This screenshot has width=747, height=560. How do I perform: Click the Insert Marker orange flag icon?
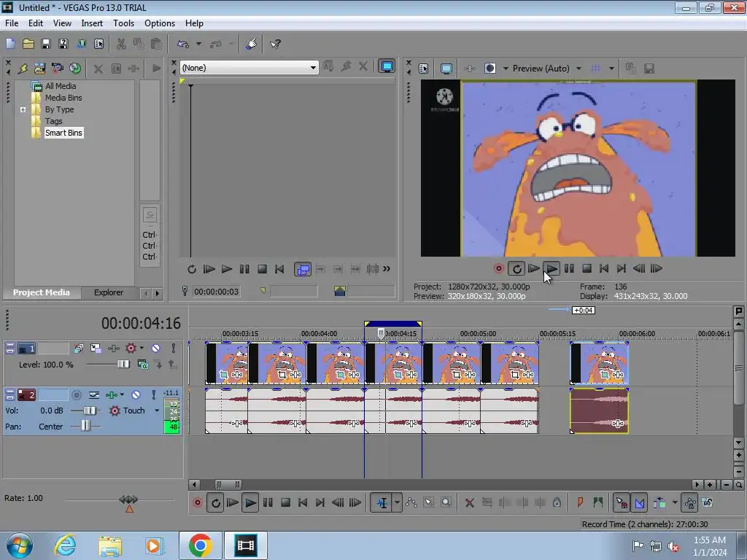click(580, 502)
